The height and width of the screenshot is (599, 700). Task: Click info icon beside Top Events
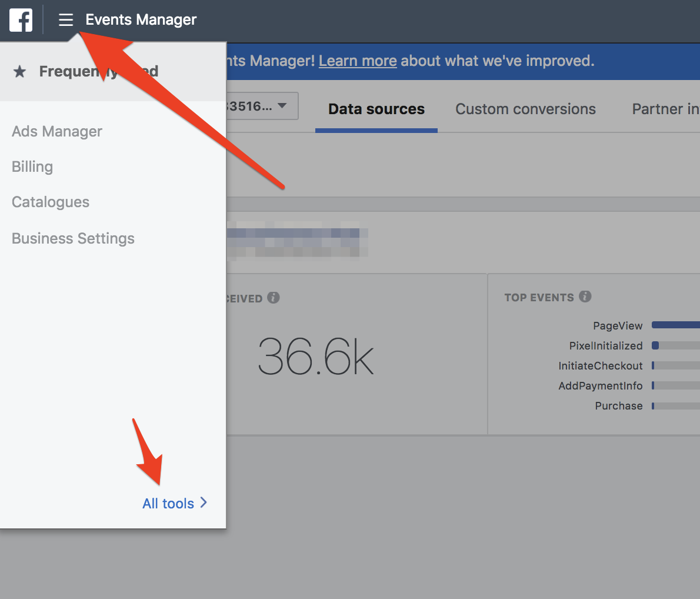point(585,297)
